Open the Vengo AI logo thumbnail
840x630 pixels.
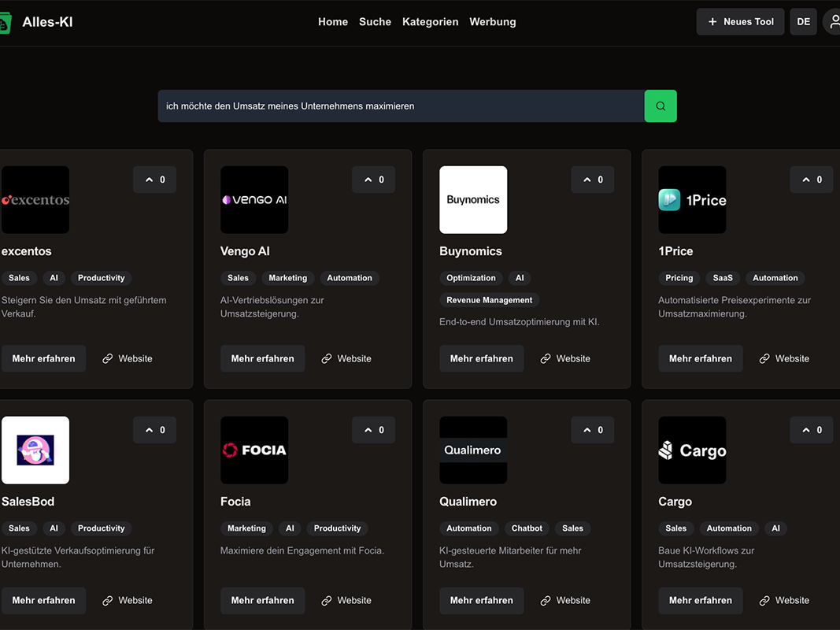[x=254, y=200]
